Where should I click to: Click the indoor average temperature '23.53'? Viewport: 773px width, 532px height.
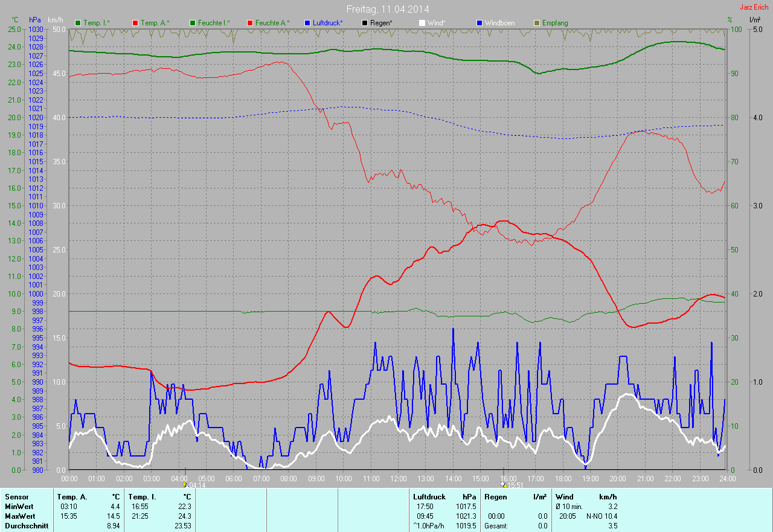[x=182, y=526]
